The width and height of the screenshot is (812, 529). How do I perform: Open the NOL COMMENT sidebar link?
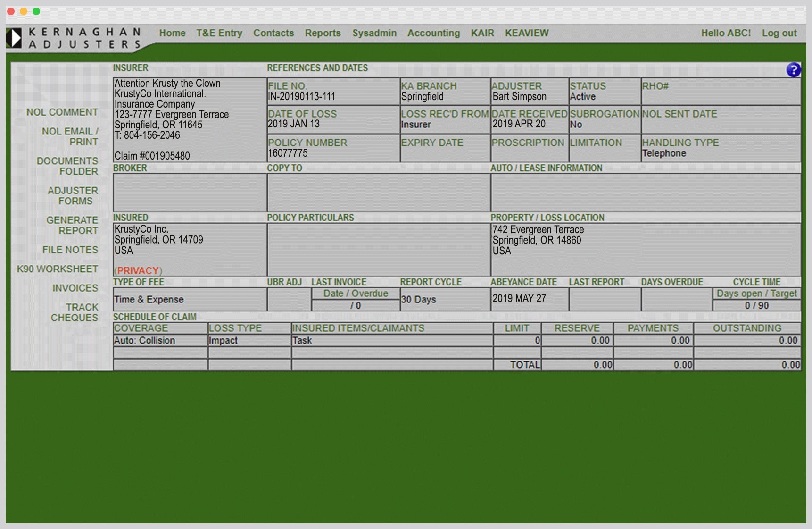point(62,112)
